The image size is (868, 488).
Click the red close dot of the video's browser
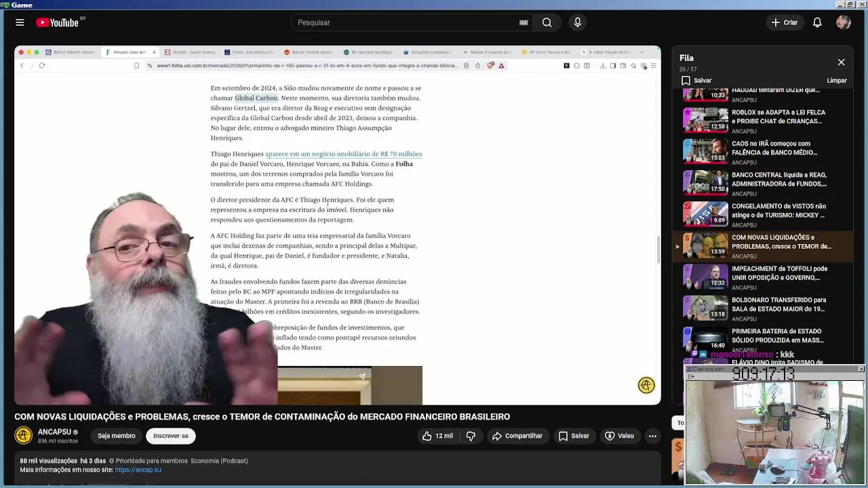pos(21,52)
